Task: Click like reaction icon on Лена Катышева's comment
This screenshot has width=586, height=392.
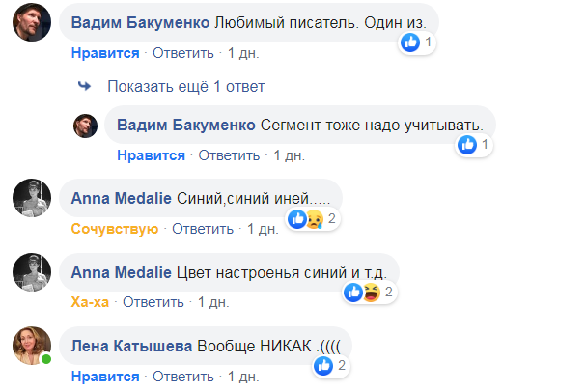Action: pyautogui.click(x=323, y=365)
